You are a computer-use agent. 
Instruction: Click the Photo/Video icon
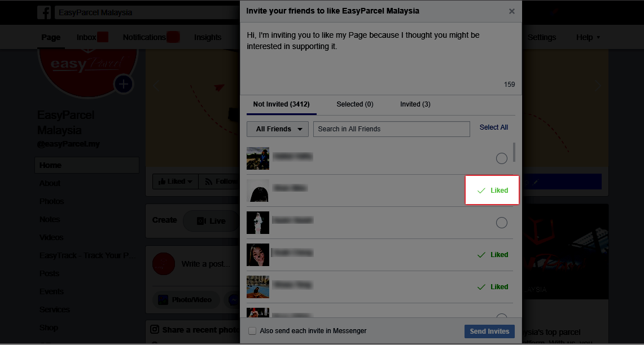[163, 300]
